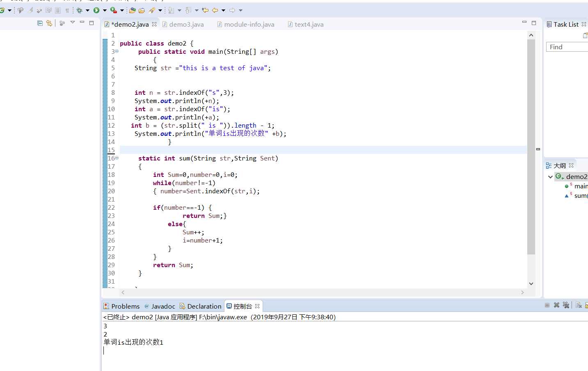This screenshot has height=371, width=588.
Task: Click horizontal scrollbar left arrow in editor
Action: (x=123, y=292)
